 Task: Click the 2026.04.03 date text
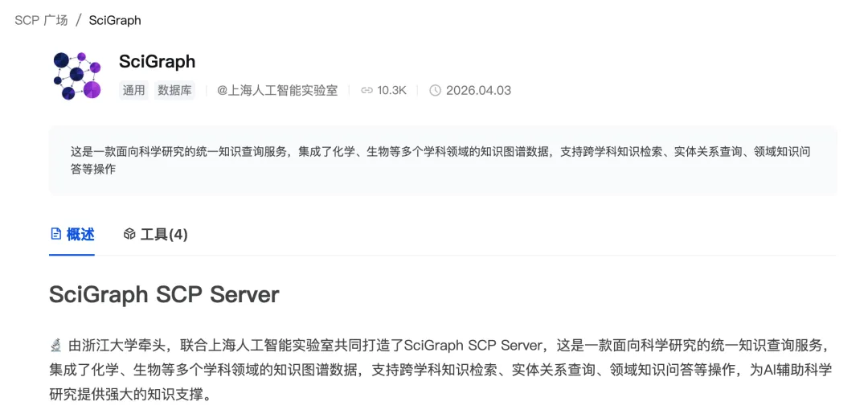478,90
